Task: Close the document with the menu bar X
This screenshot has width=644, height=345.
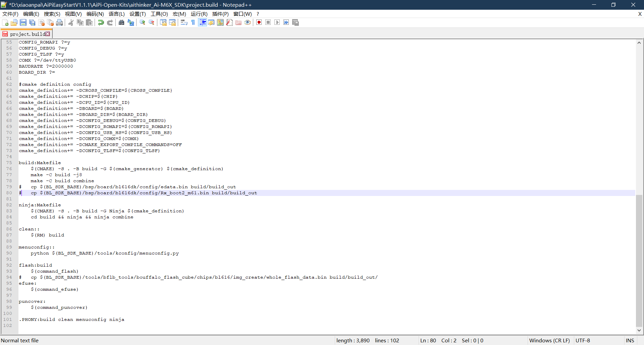Action: 640,14
